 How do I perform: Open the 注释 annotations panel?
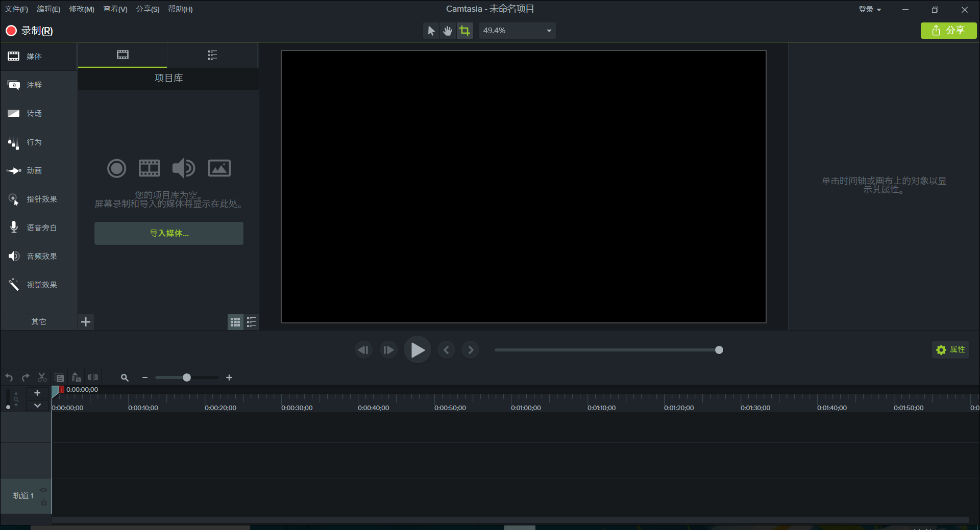39,85
